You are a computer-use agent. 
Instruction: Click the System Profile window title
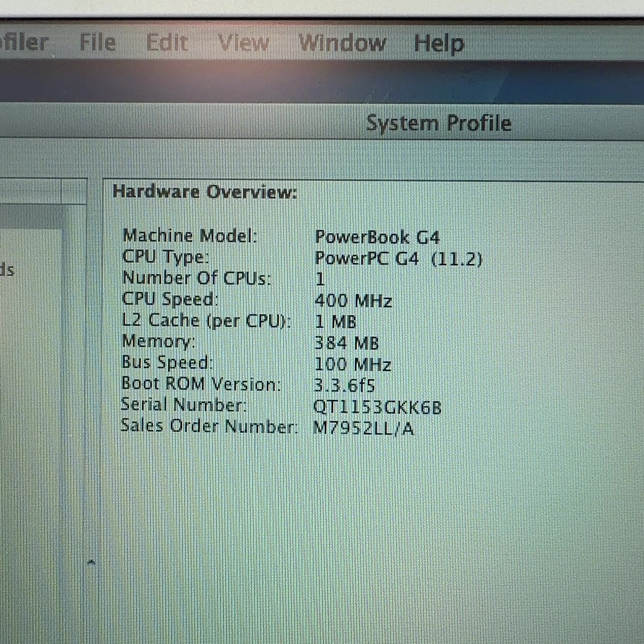pyautogui.click(x=439, y=123)
